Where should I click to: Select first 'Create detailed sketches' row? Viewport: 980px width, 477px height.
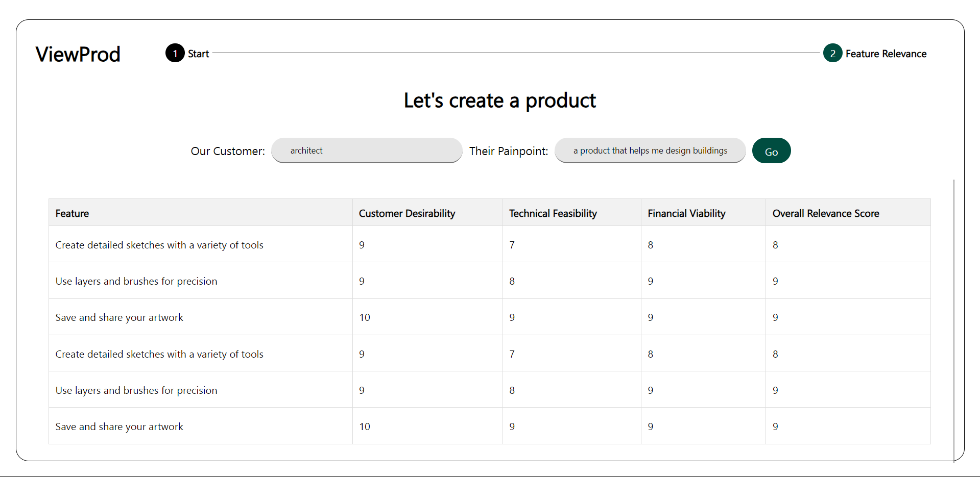click(x=159, y=245)
